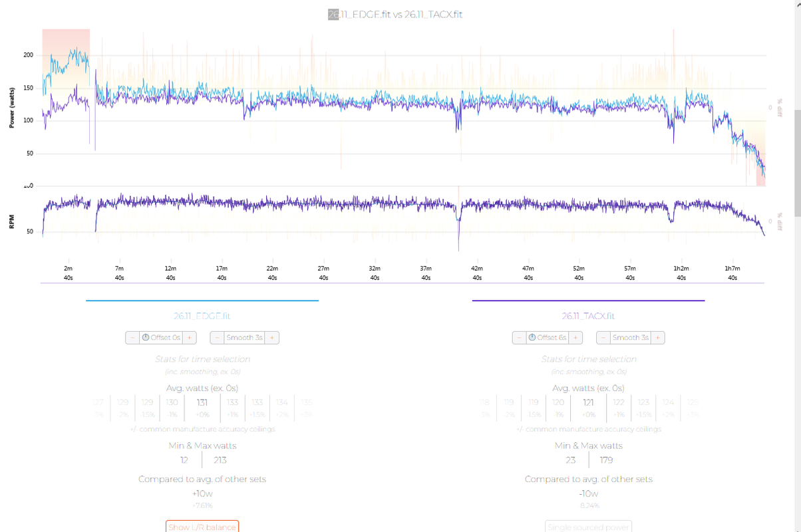Show L/R balance for EDGE
Screen dimensions: 801x532
tap(202, 527)
